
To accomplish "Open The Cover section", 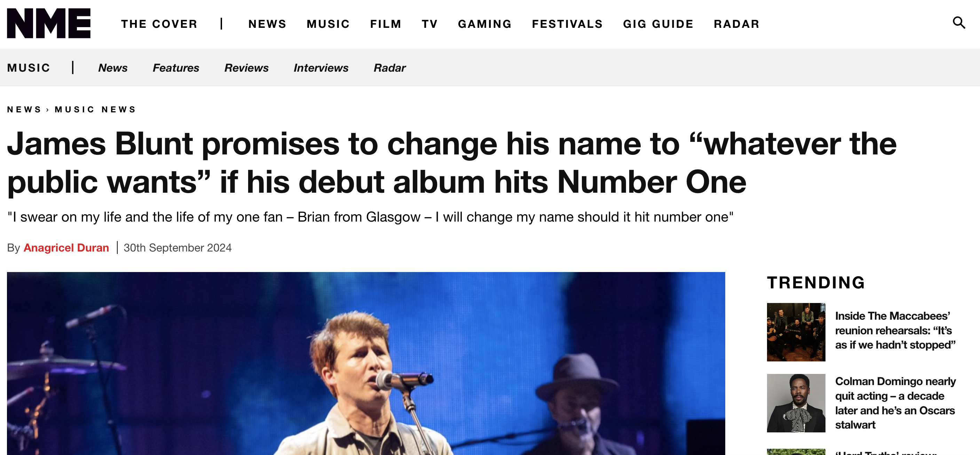I will pyautogui.click(x=159, y=24).
